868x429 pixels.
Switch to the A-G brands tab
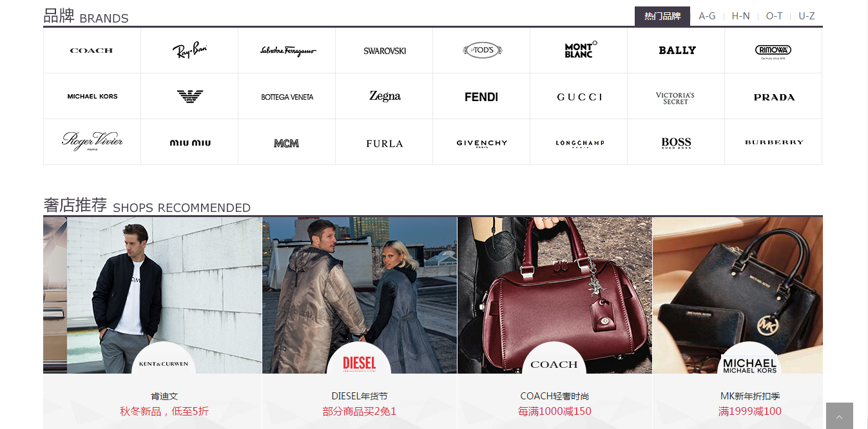click(x=707, y=16)
